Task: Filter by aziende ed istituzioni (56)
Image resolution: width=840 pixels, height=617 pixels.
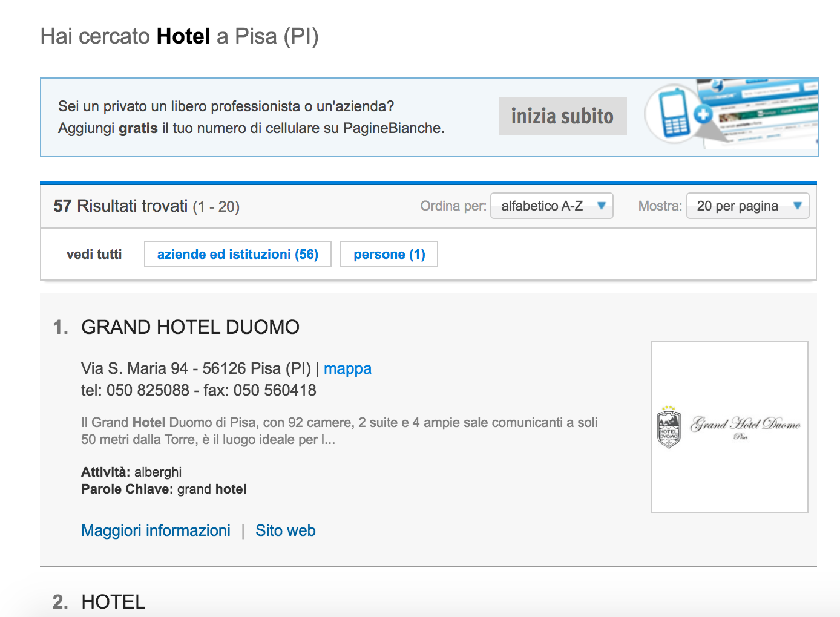Action: click(237, 255)
